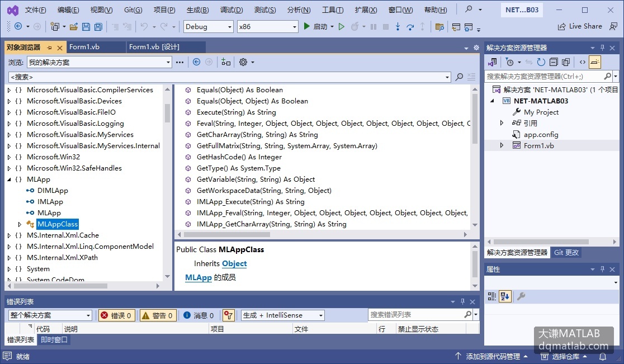Click members list vertical scrollbar thumb

pyautogui.click(x=475, y=119)
